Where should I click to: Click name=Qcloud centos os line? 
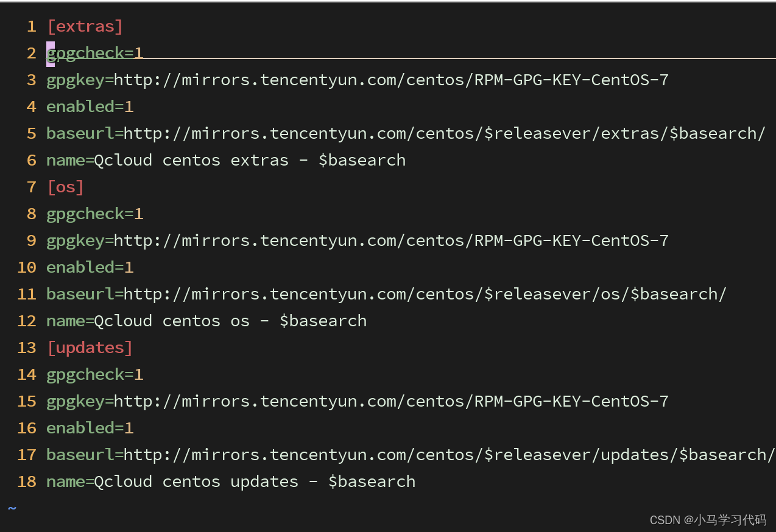coord(206,321)
